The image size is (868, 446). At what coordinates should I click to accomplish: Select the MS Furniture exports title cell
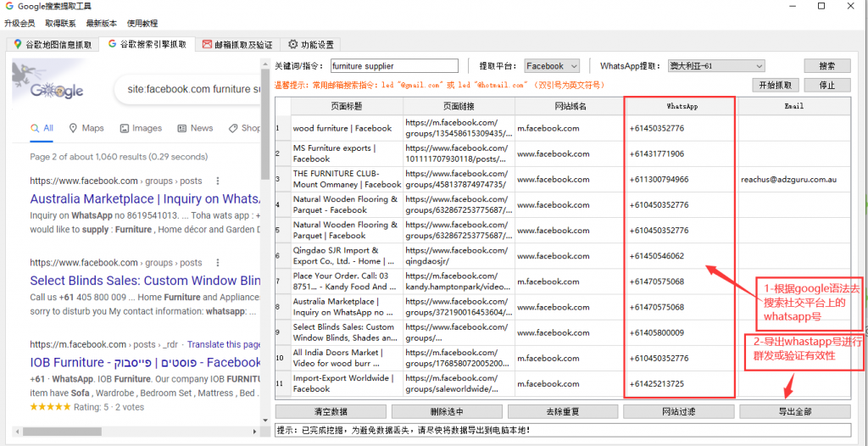click(x=347, y=153)
